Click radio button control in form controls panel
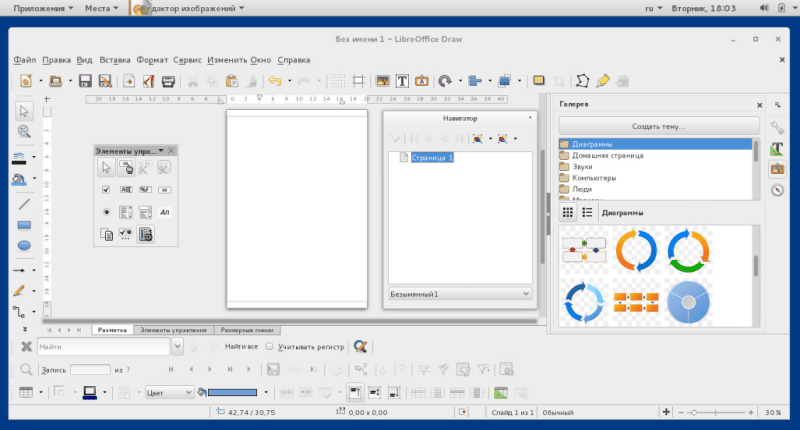This screenshot has height=430, width=800. 107,212
